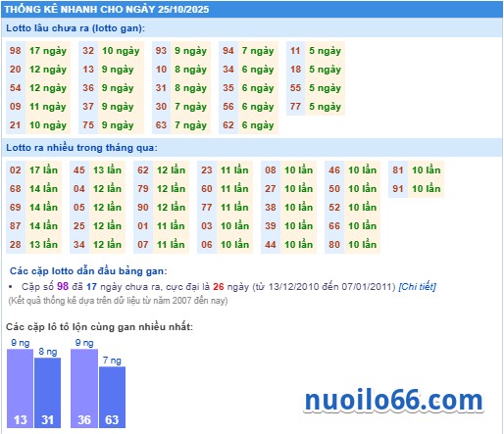This screenshot has width=504, height=434.
Task: Click heading 'Lotto lâu chưa ra (lotto gan)'
Action: click(76, 28)
